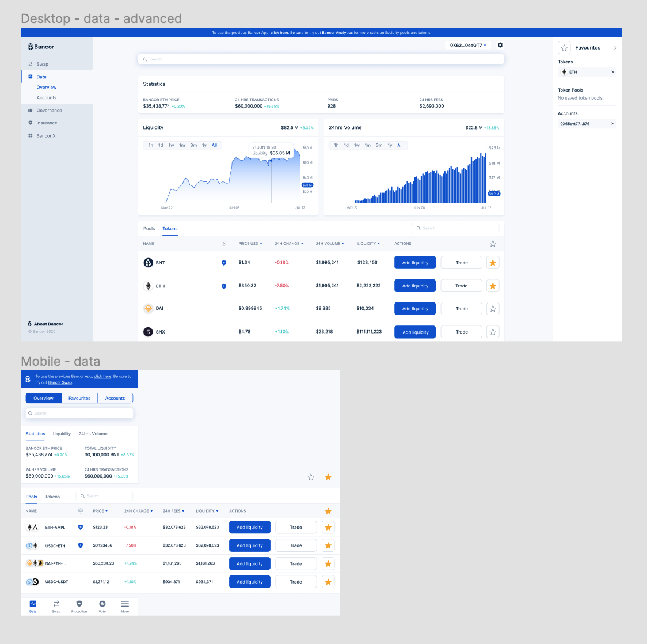Screen dimensions: 647x644
Task: Sort tokens by LIQUIDITY column
Action: tap(368, 244)
